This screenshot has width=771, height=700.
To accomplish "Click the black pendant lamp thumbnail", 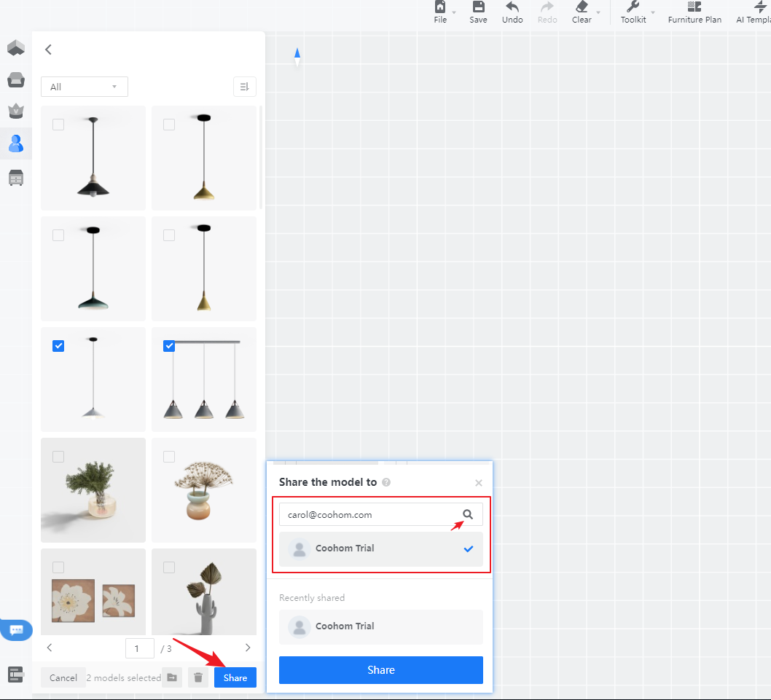I will 93,158.
